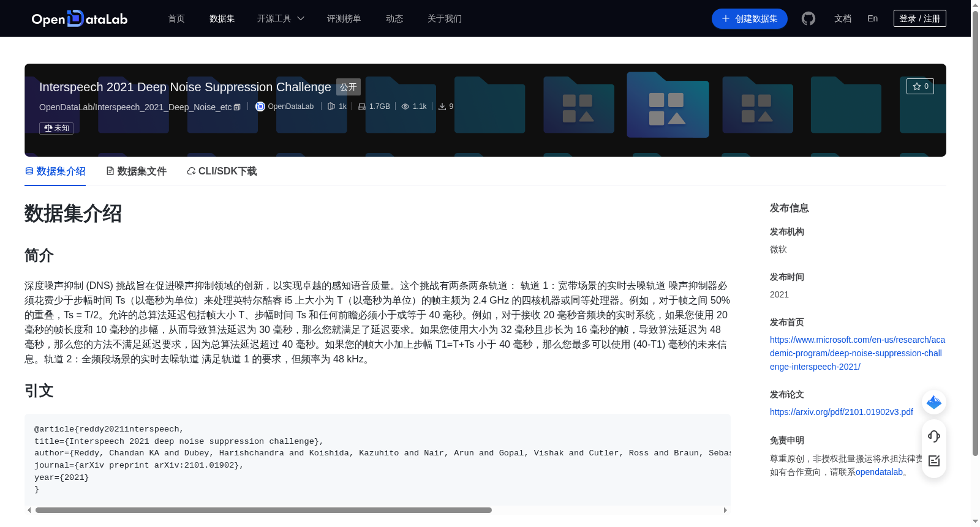
Task: Click the OpenDataLab publisher avatar icon
Action: [260, 107]
